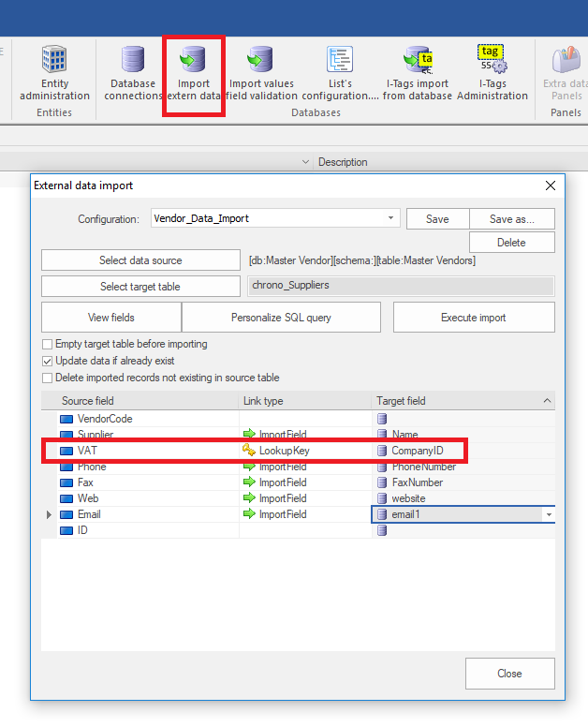Click Import extern data icon
The image size is (588, 727).
(194, 73)
